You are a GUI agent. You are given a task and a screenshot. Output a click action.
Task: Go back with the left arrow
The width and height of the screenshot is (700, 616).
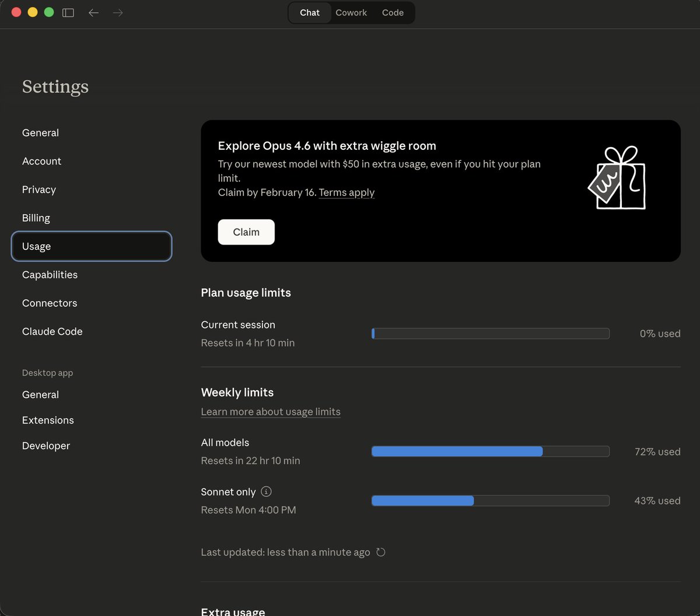point(93,12)
